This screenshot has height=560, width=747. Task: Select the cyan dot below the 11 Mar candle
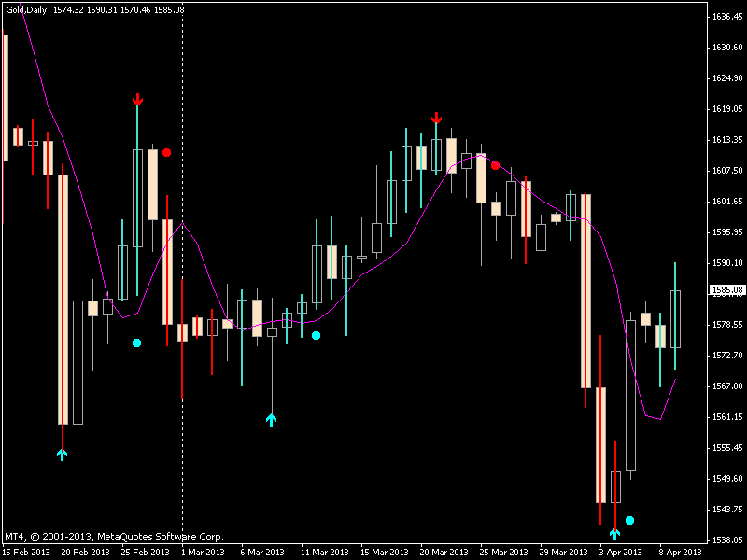[x=316, y=336]
